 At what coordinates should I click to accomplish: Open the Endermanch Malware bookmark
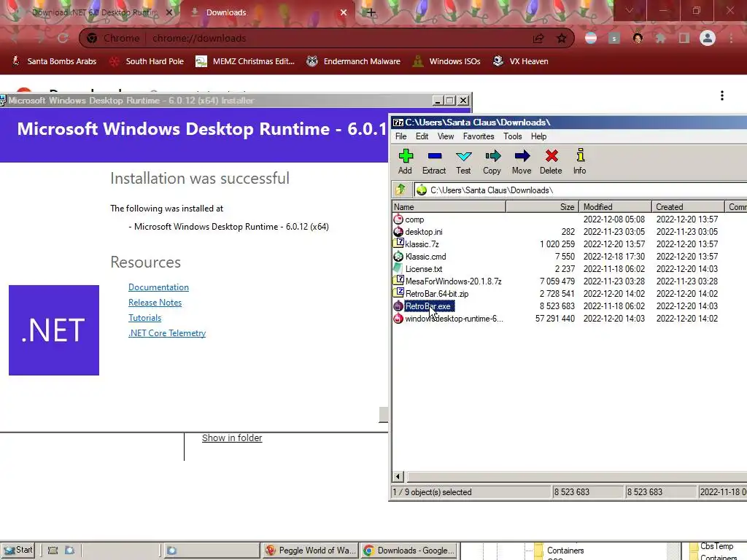tap(354, 61)
